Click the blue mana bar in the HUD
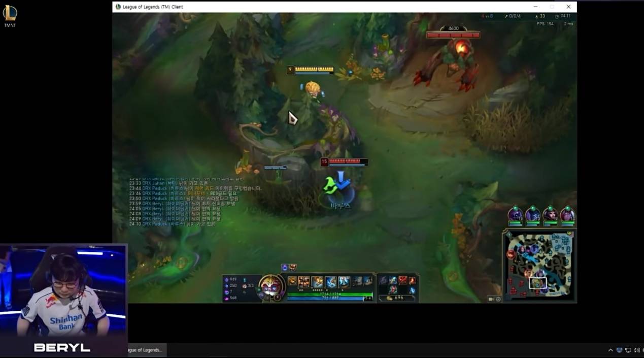The width and height of the screenshot is (644, 358). 330,299
